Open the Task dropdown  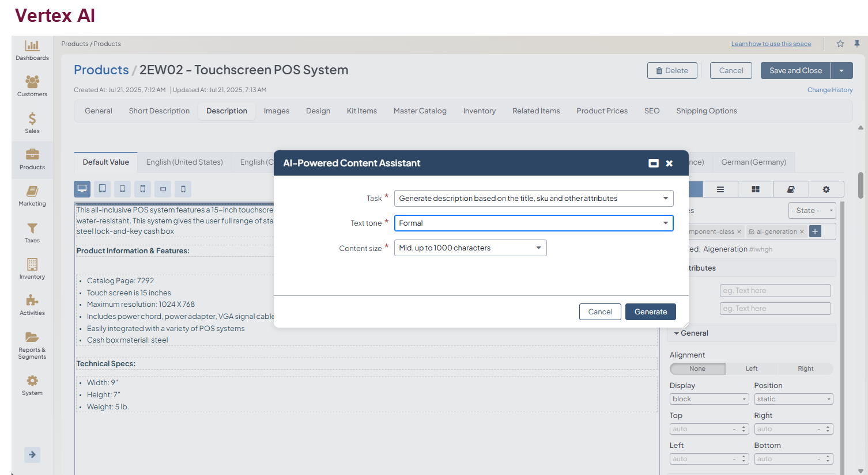[533, 199]
